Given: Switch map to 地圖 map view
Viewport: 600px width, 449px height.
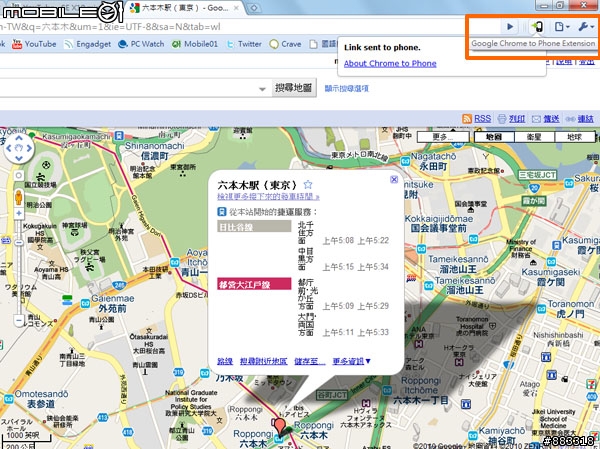Looking at the screenshot, I should (x=494, y=137).
